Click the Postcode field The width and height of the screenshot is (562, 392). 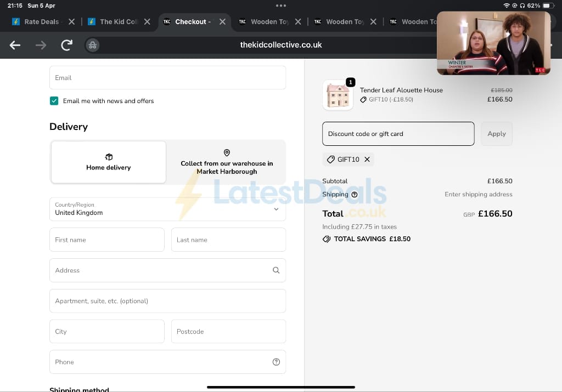tap(229, 332)
